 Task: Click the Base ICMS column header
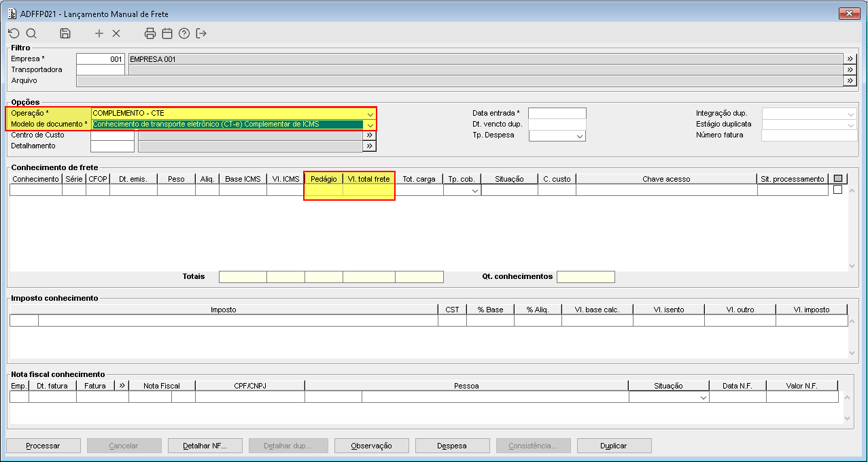(243, 179)
